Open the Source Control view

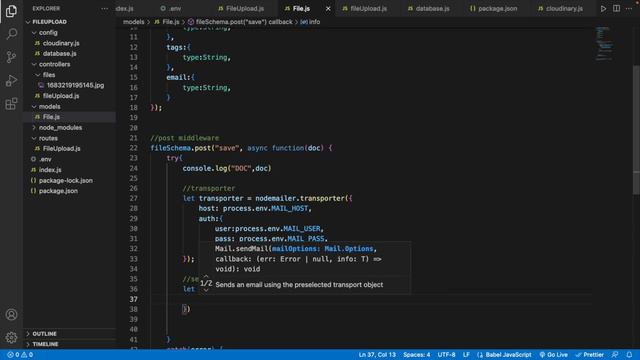coord(11,57)
